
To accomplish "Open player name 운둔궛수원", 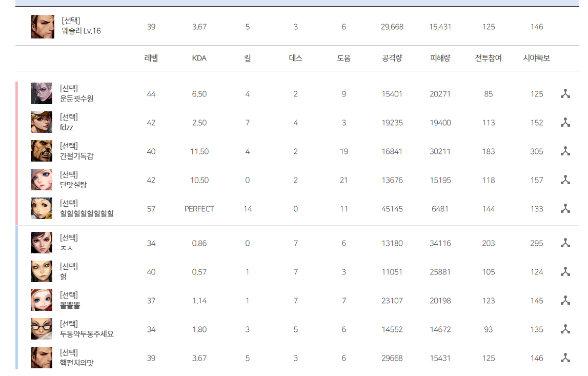I will tap(77, 98).
